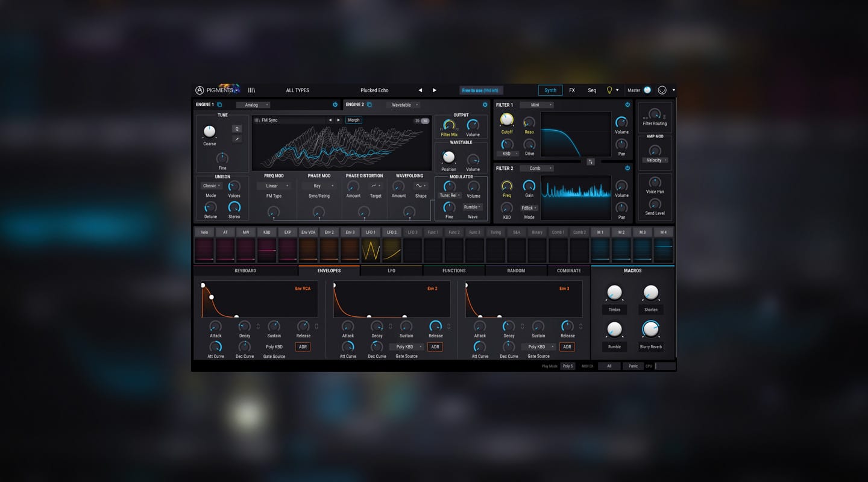Screen dimensions: 868x482
Task: Click the Env VCA envelope graph
Action: point(259,299)
